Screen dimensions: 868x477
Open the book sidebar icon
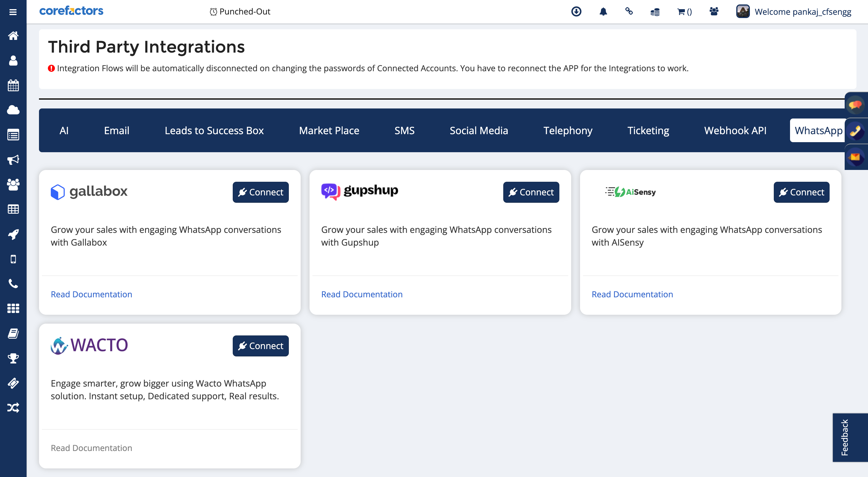(13, 333)
